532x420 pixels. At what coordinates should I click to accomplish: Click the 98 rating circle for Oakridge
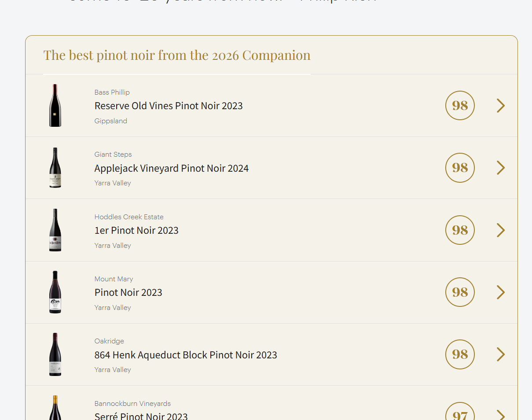pyautogui.click(x=460, y=354)
